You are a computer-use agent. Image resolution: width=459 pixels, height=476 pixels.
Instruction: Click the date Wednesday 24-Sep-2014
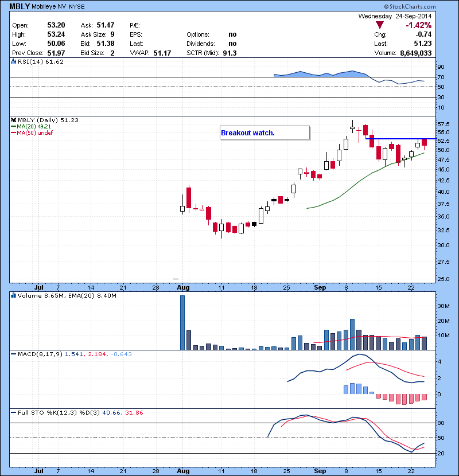(395, 16)
